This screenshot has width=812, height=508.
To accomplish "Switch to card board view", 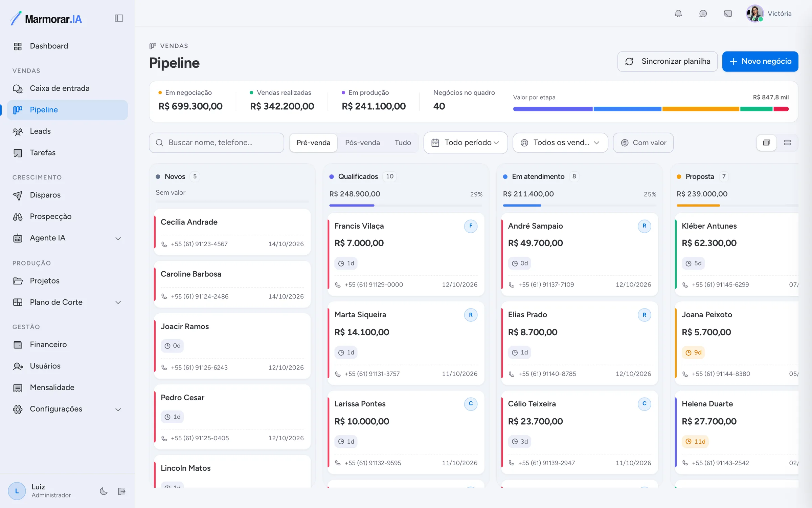I will tap(767, 143).
